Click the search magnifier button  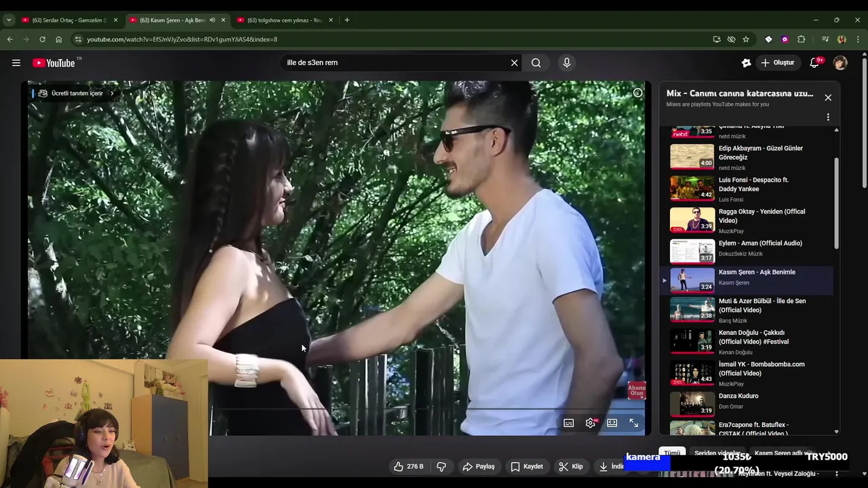(536, 63)
